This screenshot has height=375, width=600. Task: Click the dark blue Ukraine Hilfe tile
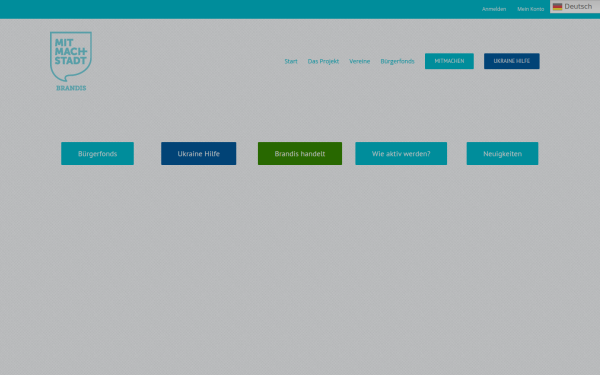[x=199, y=153]
